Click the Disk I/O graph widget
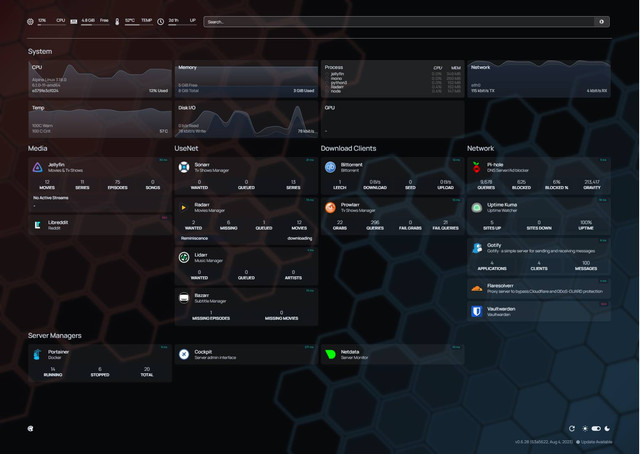 [246, 119]
